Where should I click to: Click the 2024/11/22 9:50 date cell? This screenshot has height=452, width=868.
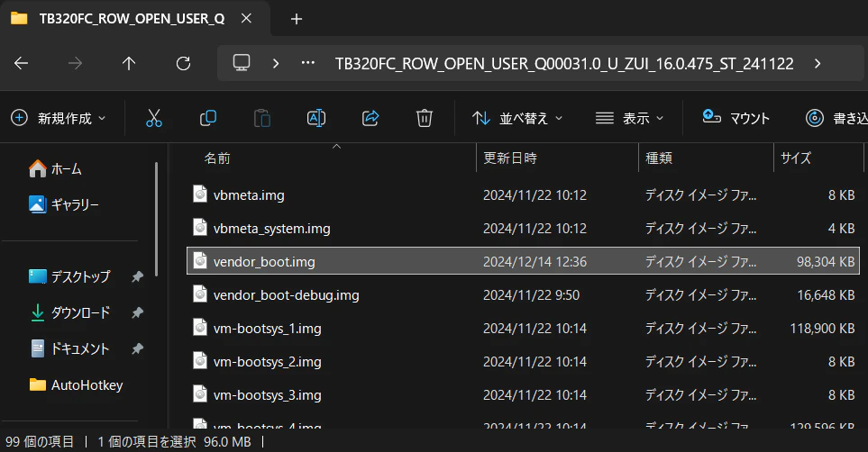coord(532,294)
